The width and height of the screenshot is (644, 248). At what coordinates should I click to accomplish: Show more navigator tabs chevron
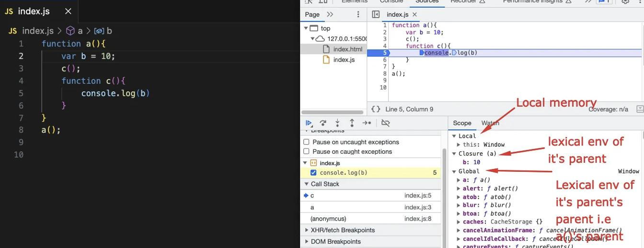tap(330, 14)
